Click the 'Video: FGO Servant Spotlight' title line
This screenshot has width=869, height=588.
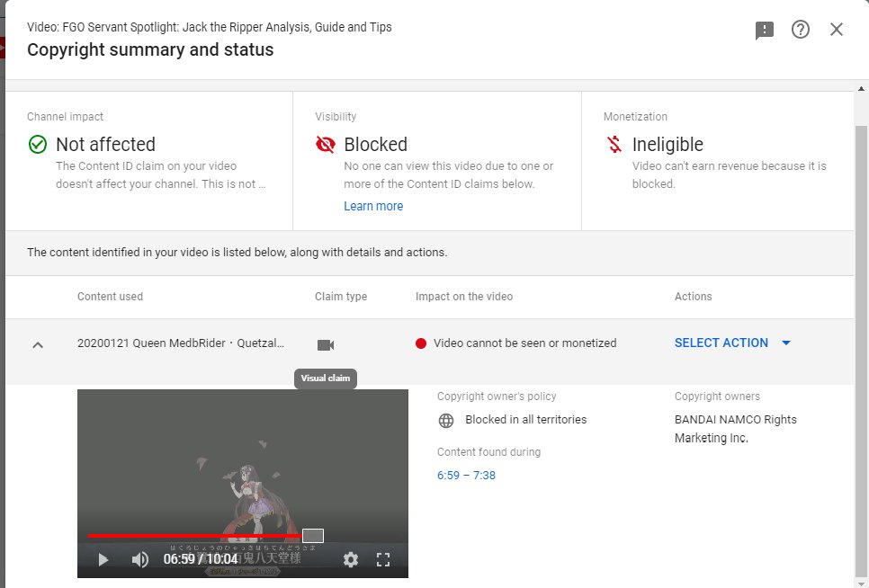coord(210,27)
